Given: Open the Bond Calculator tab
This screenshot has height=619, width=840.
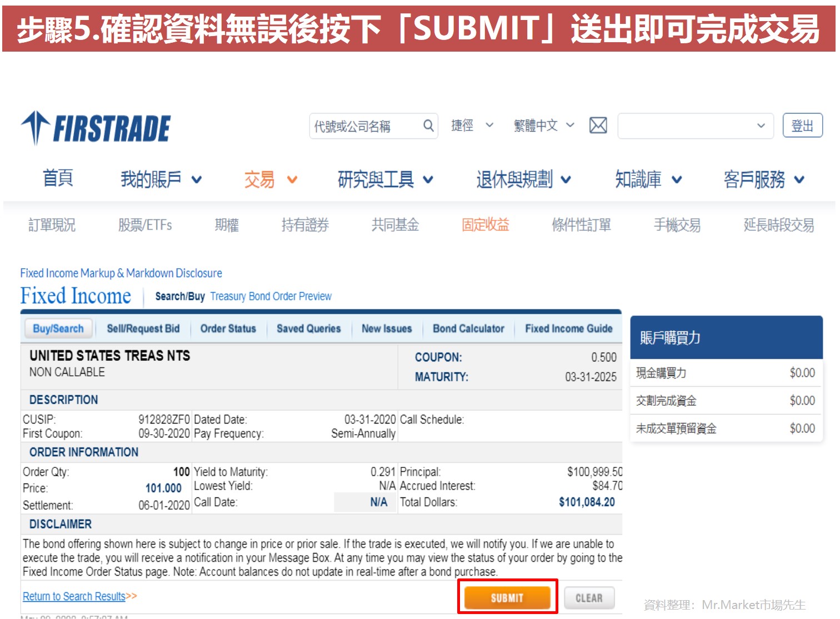Looking at the screenshot, I should point(469,329).
